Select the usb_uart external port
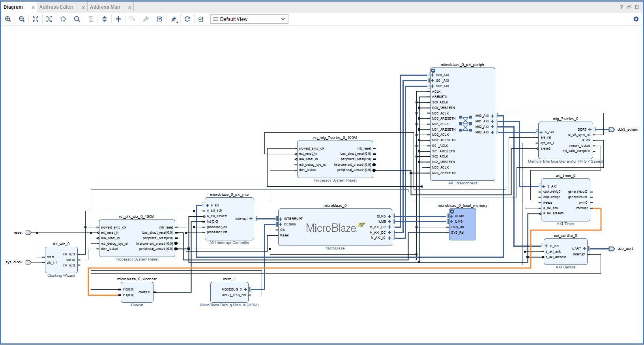The image size is (644, 345). (x=612, y=249)
